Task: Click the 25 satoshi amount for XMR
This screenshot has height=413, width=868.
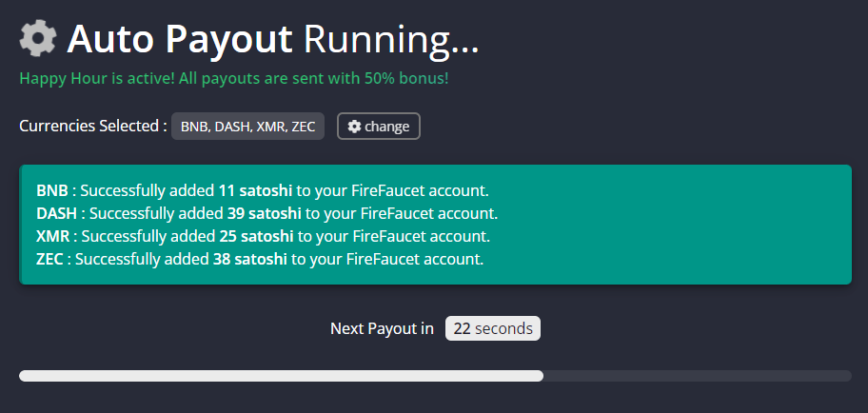Action: coord(256,236)
